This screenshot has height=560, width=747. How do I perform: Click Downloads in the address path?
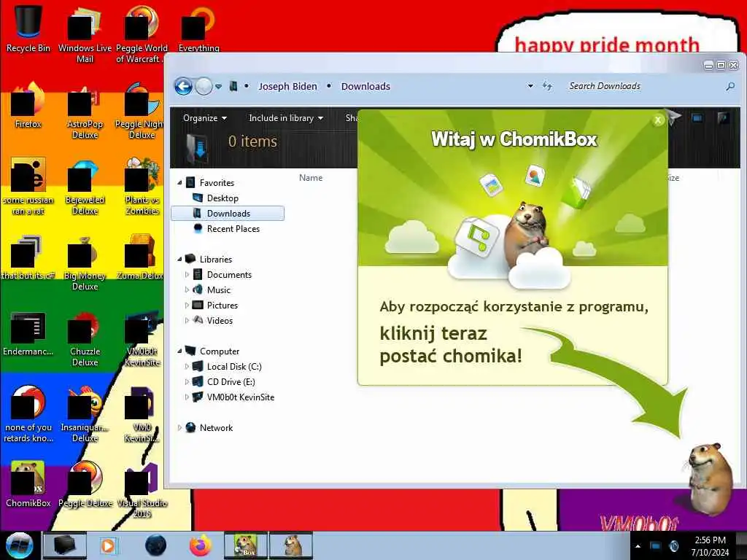click(x=365, y=86)
